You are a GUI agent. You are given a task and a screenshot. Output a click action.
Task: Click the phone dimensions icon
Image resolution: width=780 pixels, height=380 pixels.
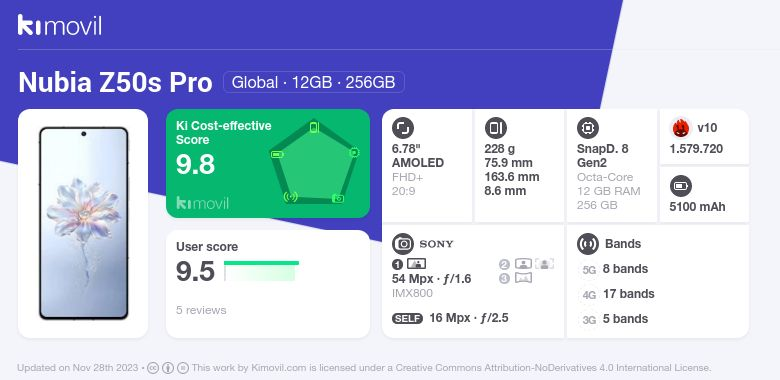[495, 128]
